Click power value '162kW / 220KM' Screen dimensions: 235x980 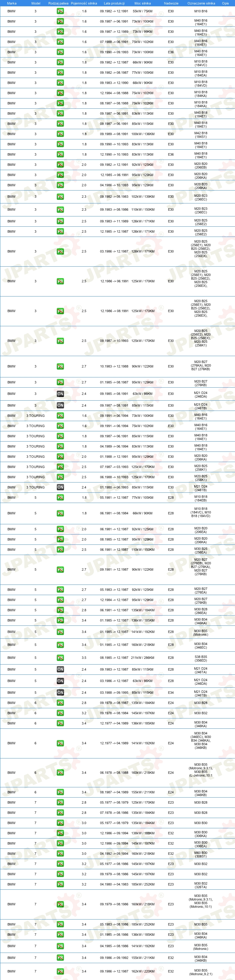coord(143,971)
